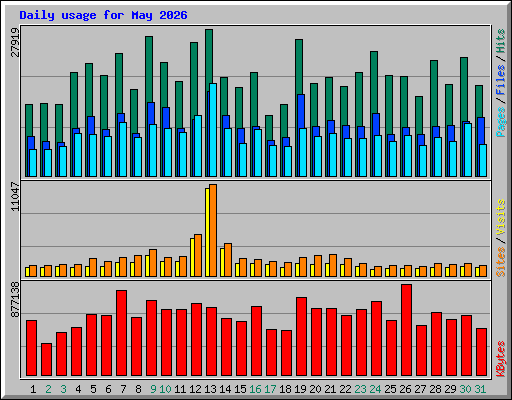
Task: Click day 21 on the x-axis
Action: 330,389
